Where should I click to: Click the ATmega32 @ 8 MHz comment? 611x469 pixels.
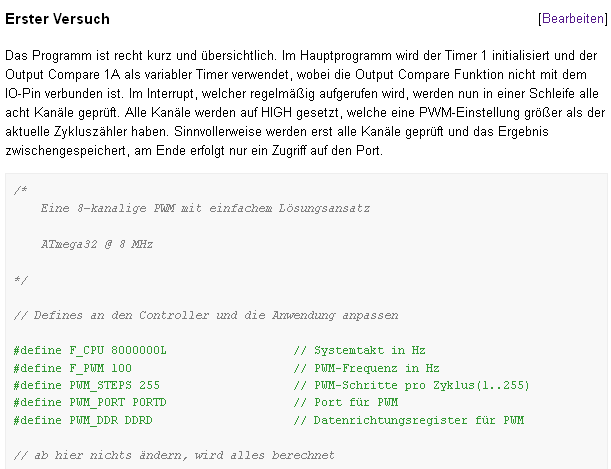pyautogui.click(x=97, y=245)
